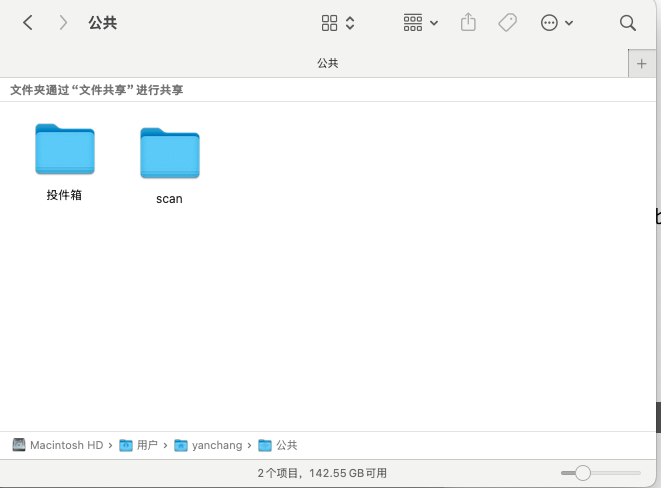
Task: Click 公共 in the bottom path bar
Action: (x=278, y=445)
